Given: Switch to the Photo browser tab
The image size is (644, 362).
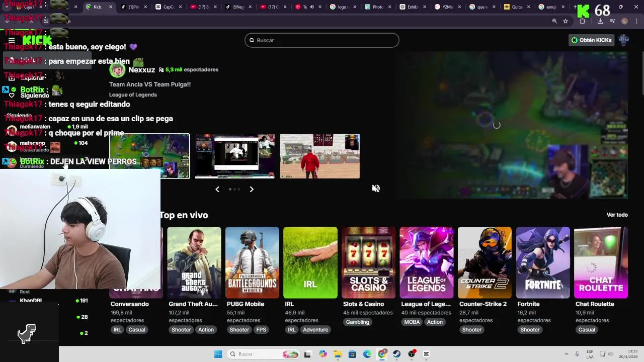Looking at the screenshot, I should coord(377,7).
